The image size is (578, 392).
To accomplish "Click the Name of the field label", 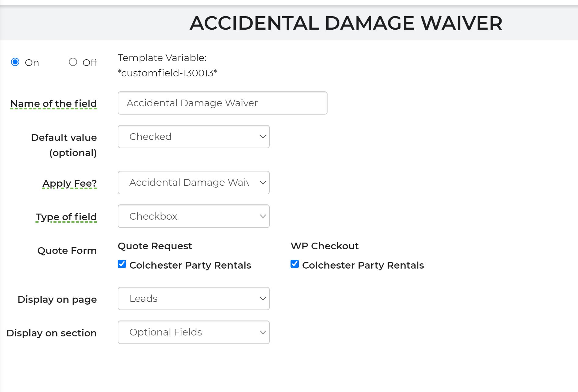I will tap(54, 104).
